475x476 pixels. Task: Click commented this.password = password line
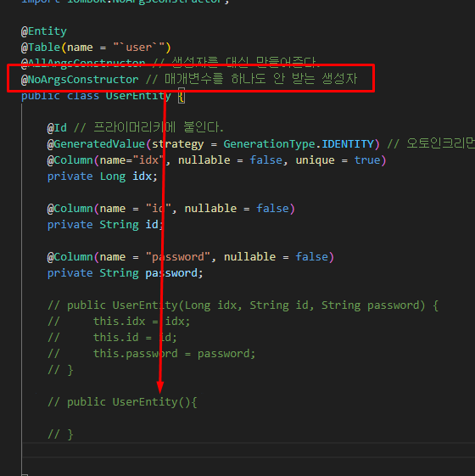[152, 354]
